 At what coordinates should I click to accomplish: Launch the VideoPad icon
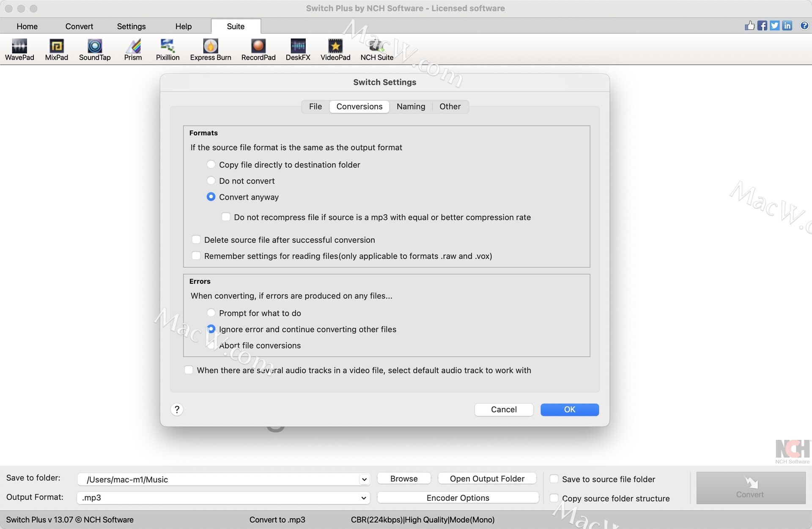point(335,49)
